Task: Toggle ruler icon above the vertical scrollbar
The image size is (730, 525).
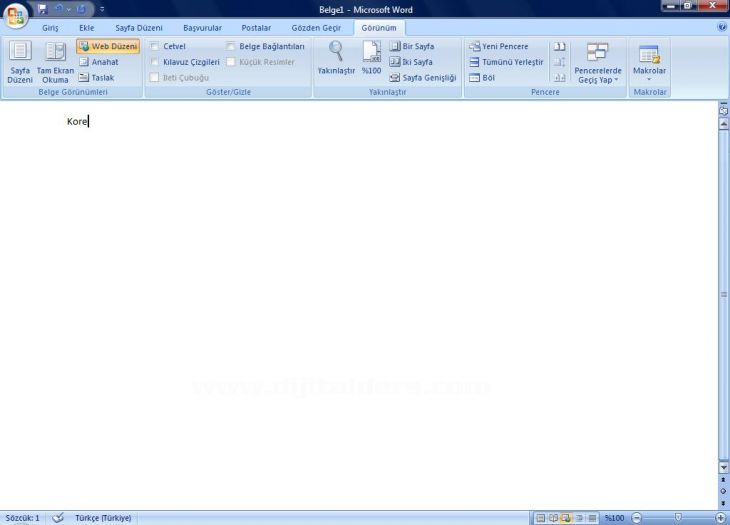Action: [x=723, y=111]
